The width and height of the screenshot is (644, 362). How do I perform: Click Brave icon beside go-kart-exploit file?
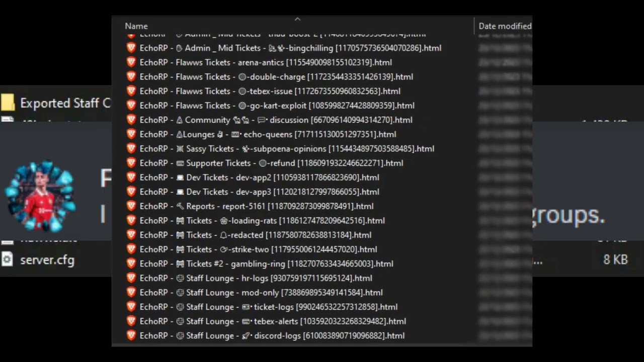[x=131, y=105]
